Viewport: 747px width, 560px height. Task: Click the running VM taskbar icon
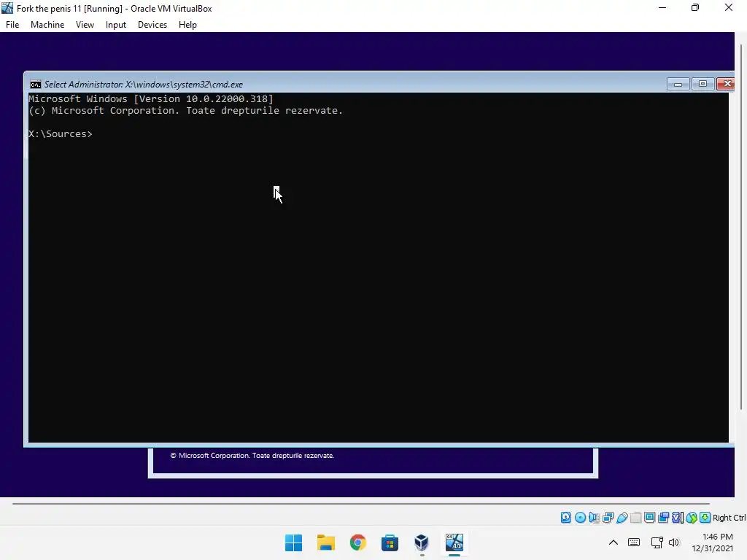pos(454,542)
